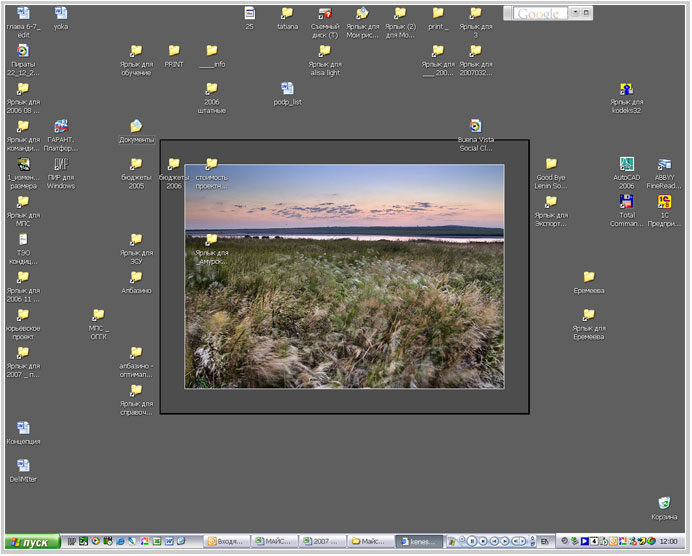The image size is (692, 556).
Task: Open the Google search bar dropdown arrow
Action: pyautogui.click(x=575, y=12)
